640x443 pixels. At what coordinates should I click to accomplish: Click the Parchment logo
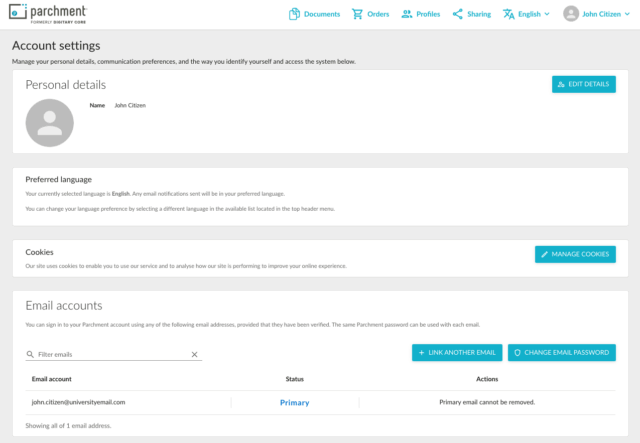[49, 13]
